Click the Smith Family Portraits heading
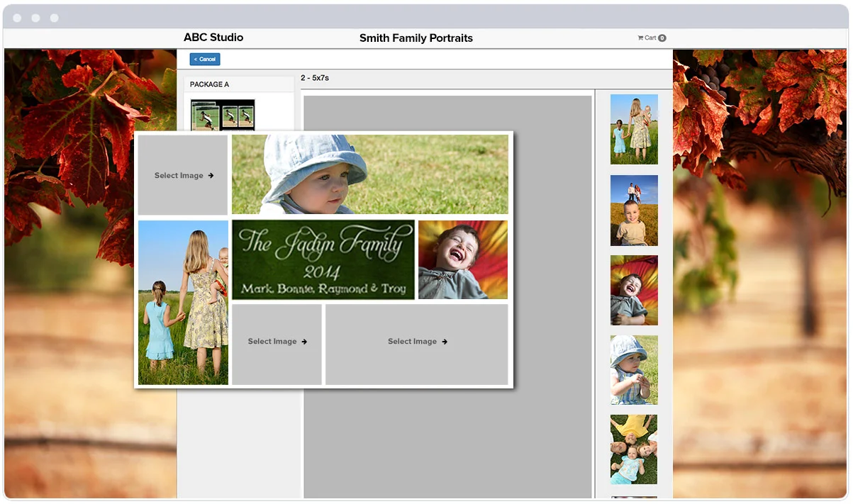The height and width of the screenshot is (504, 853). pos(416,38)
